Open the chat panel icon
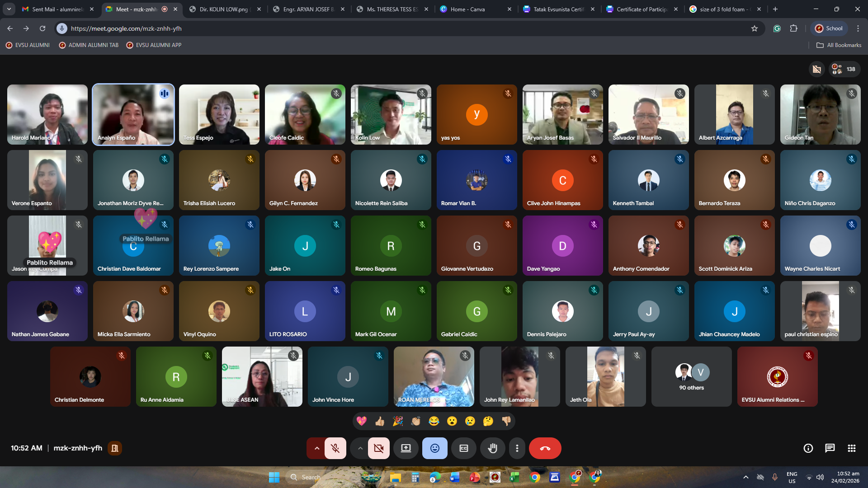This screenshot has width=868, height=488. click(830, 448)
